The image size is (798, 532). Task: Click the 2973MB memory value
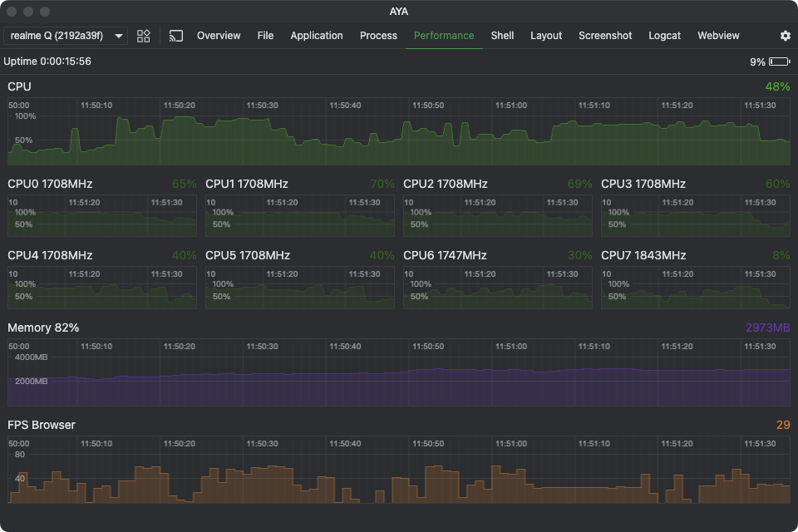pyautogui.click(x=768, y=328)
